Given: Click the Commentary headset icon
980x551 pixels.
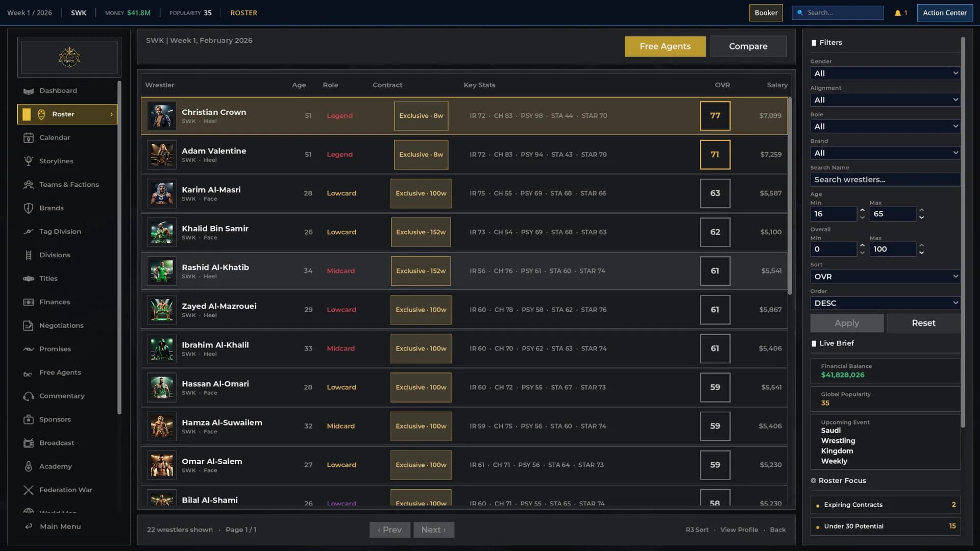Looking at the screenshot, I should pyautogui.click(x=29, y=396).
